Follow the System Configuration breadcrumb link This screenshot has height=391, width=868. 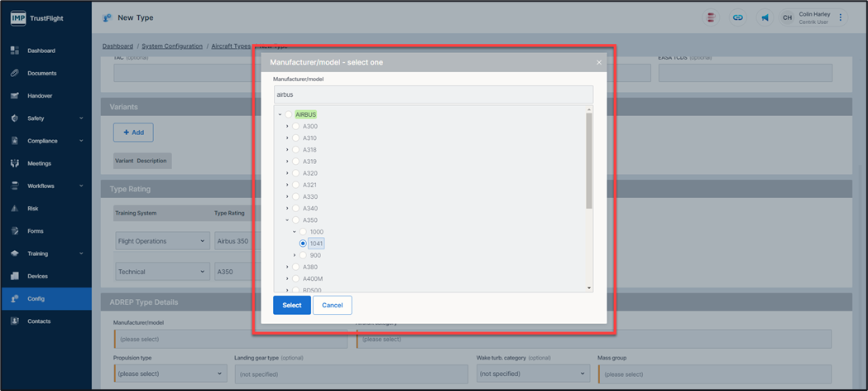click(172, 46)
